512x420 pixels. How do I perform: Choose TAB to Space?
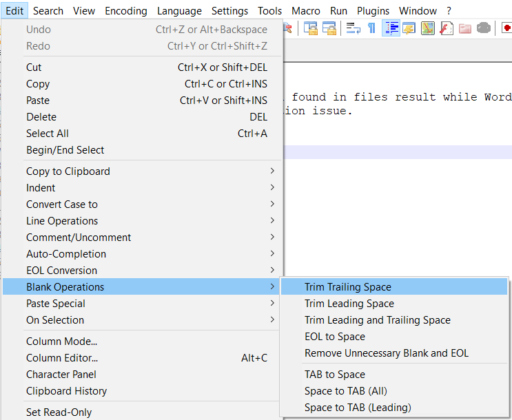394,375
